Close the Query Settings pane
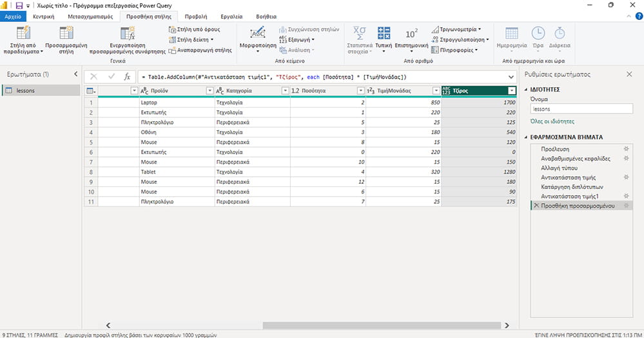Viewport: 644px width, 338px height. [629, 74]
